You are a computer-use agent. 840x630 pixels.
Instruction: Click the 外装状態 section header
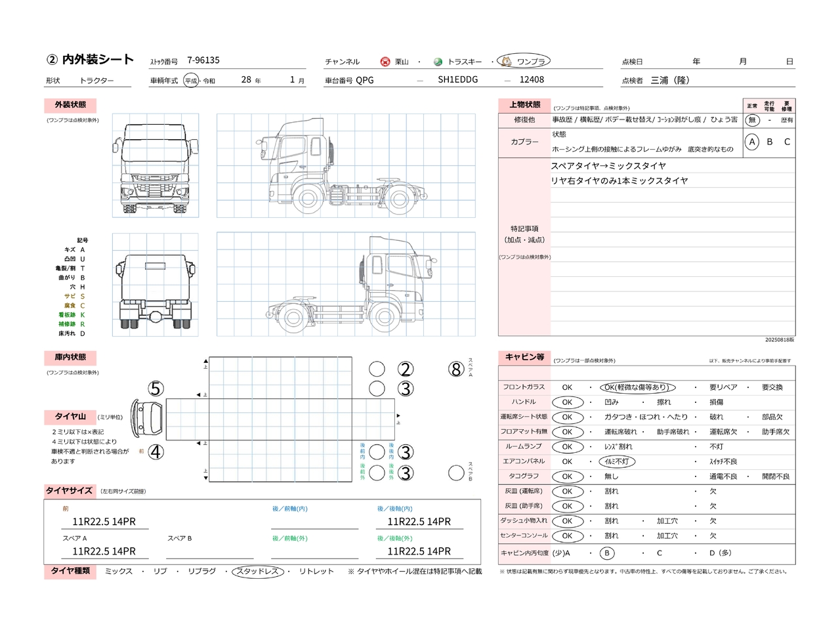[x=70, y=105]
